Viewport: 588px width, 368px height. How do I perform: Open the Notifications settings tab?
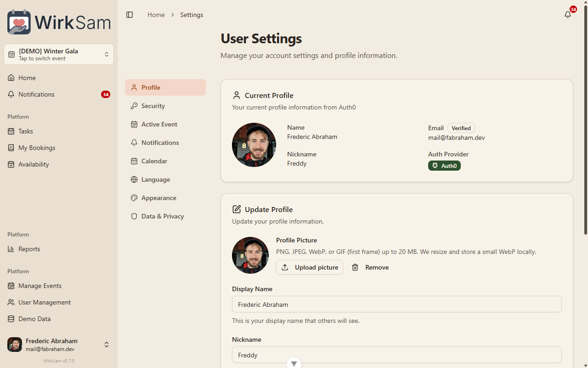165,143
